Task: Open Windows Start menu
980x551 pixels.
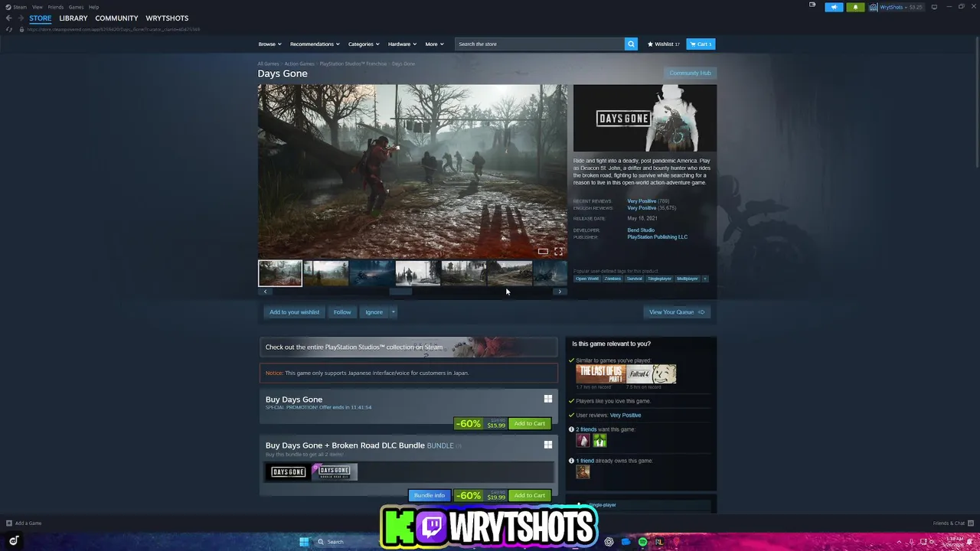Action: (x=304, y=542)
